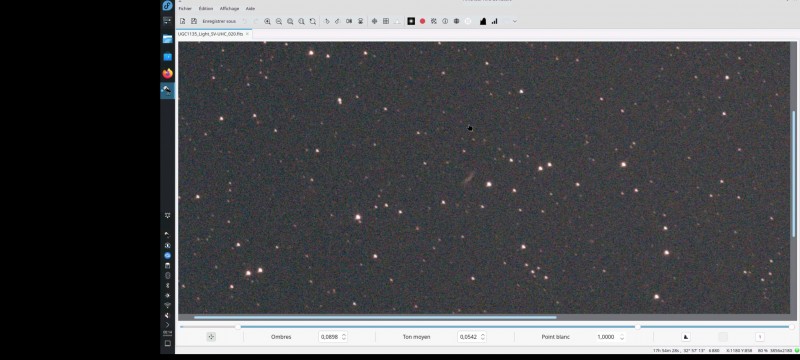Click the X Y coordinates in status bar
Screen dimensions: 800x360
pos(738,351)
